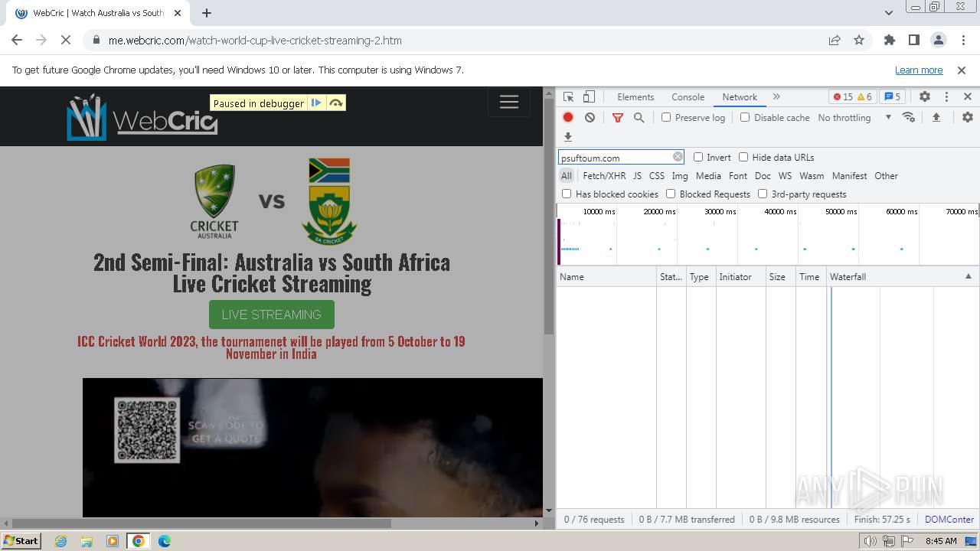Clear the psuftoum.com filter text
This screenshot has height=551, width=980.
click(x=678, y=157)
